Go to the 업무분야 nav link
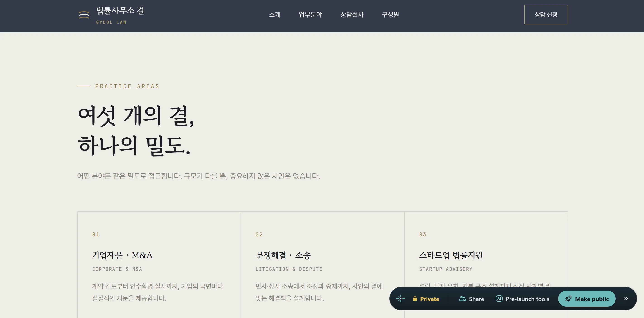The image size is (644, 318). point(310,14)
